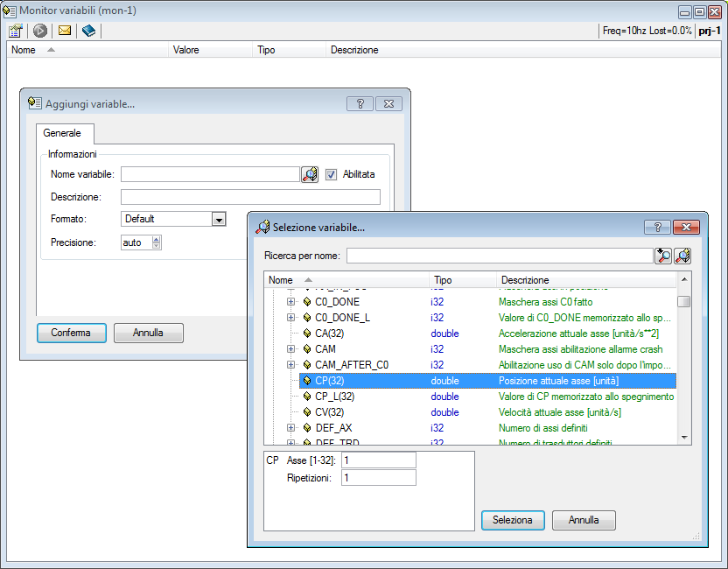Open monitor properties icon in main toolbar

pos(16,31)
